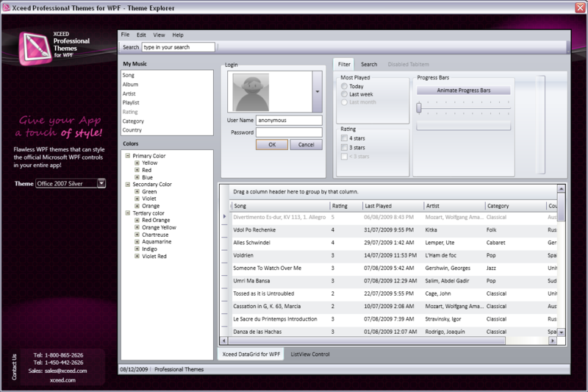Check the 3 stars rating box
The width and height of the screenshot is (588, 392).
coord(344,147)
